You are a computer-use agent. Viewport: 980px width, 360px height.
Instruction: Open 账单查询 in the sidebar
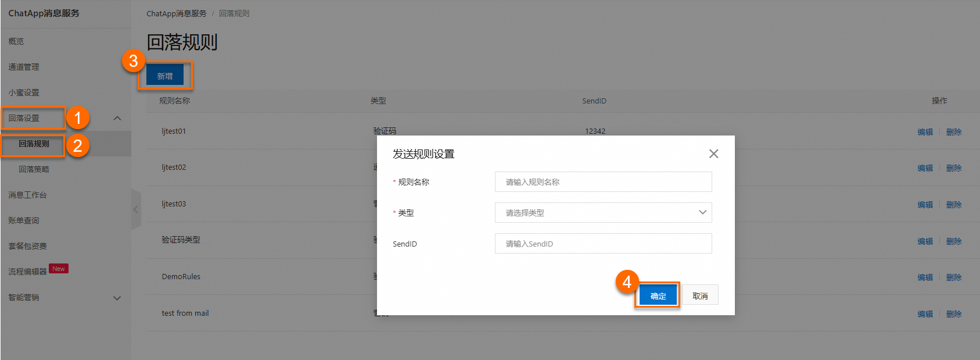tap(24, 220)
